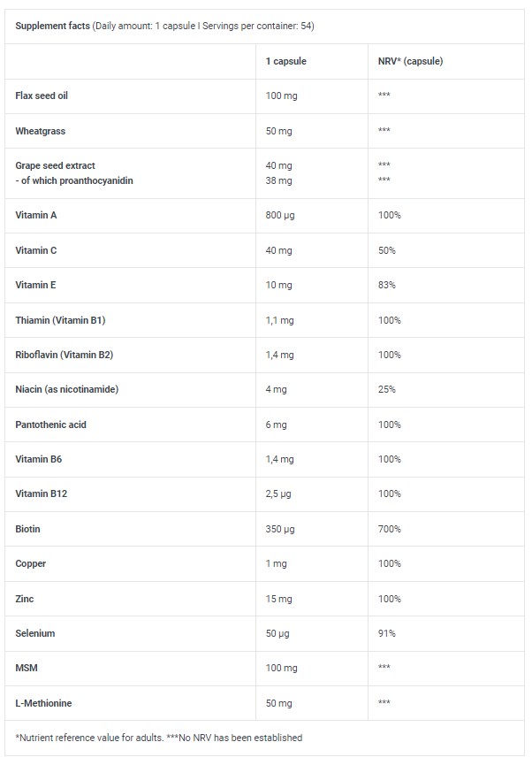Click the 'NRV* (capsule)' column header
This screenshot has width=532, height=765.
click(410, 61)
